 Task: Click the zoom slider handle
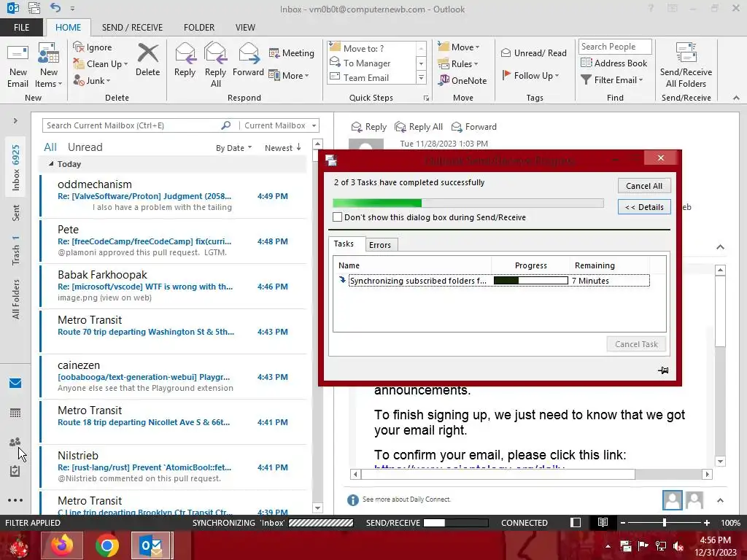point(664,523)
